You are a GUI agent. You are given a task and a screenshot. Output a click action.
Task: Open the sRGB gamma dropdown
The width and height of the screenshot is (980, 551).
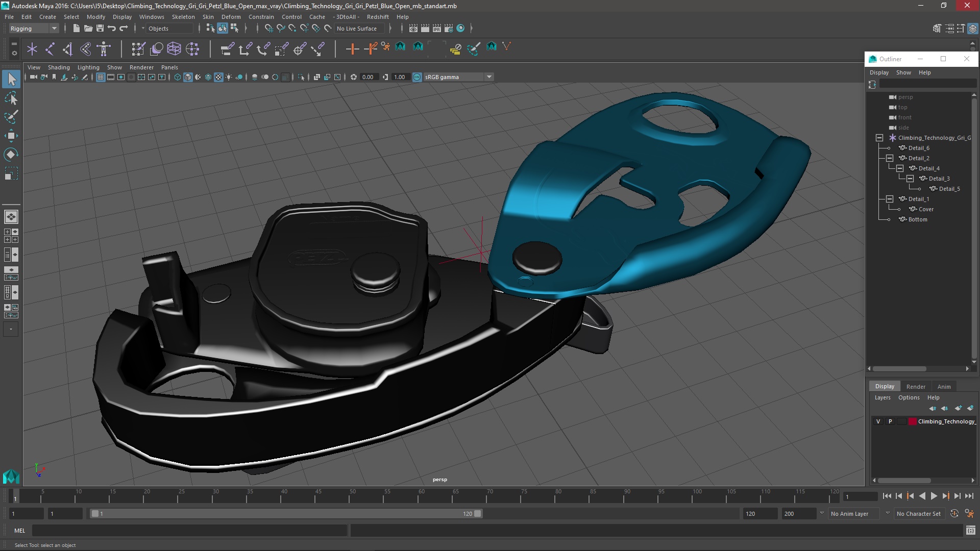pyautogui.click(x=458, y=77)
